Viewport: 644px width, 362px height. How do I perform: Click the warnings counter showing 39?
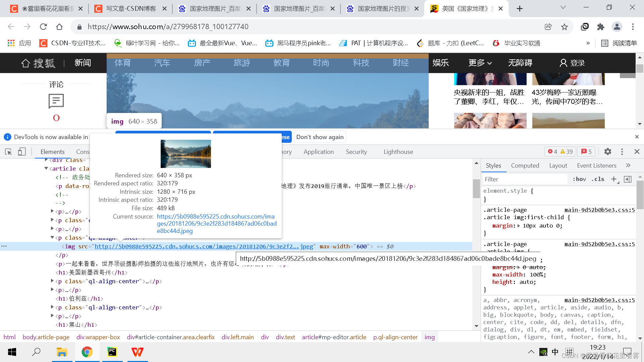565,152
